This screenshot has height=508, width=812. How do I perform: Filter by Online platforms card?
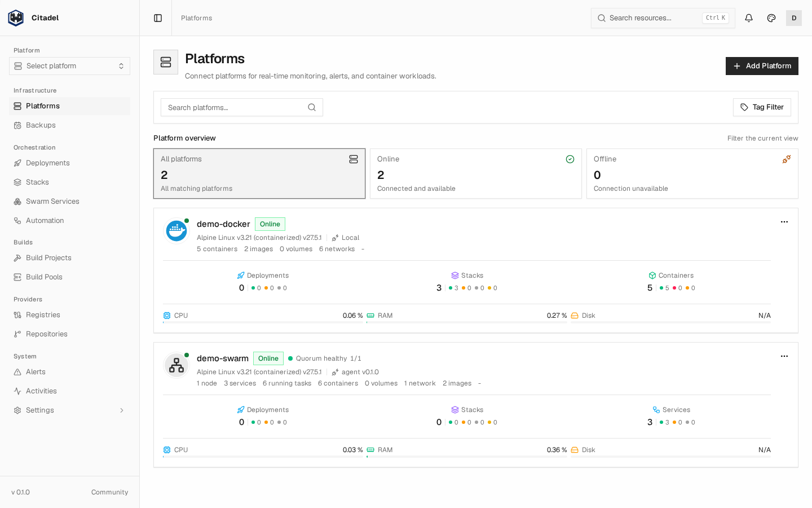tap(476, 174)
